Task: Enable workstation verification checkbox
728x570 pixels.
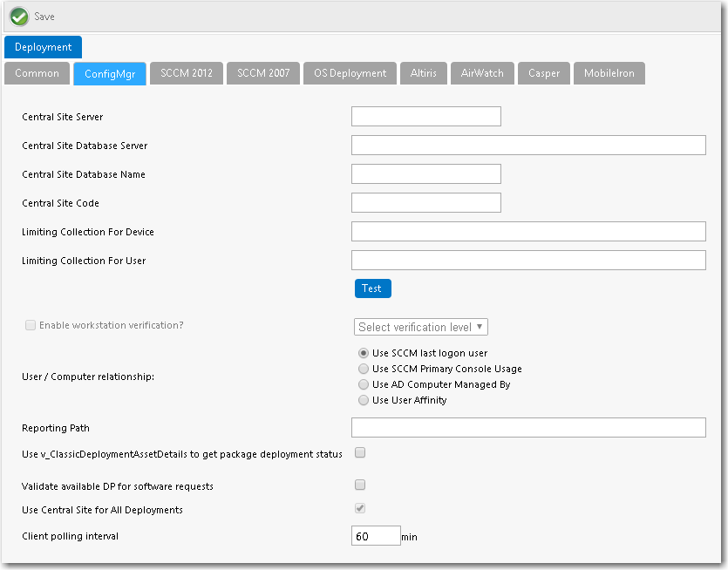Action: [x=31, y=325]
